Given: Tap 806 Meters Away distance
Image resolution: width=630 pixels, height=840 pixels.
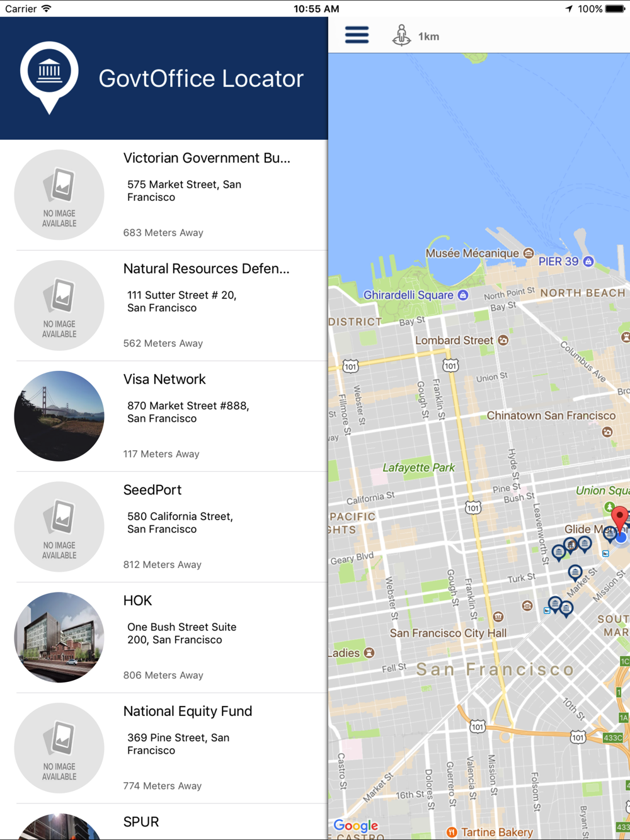Looking at the screenshot, I should coord(163,676).
